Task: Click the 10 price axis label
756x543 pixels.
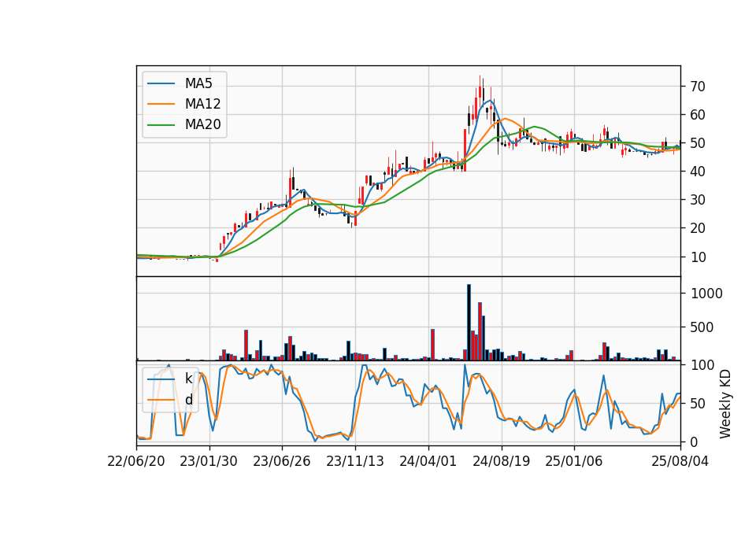Action: coord(698,257)
